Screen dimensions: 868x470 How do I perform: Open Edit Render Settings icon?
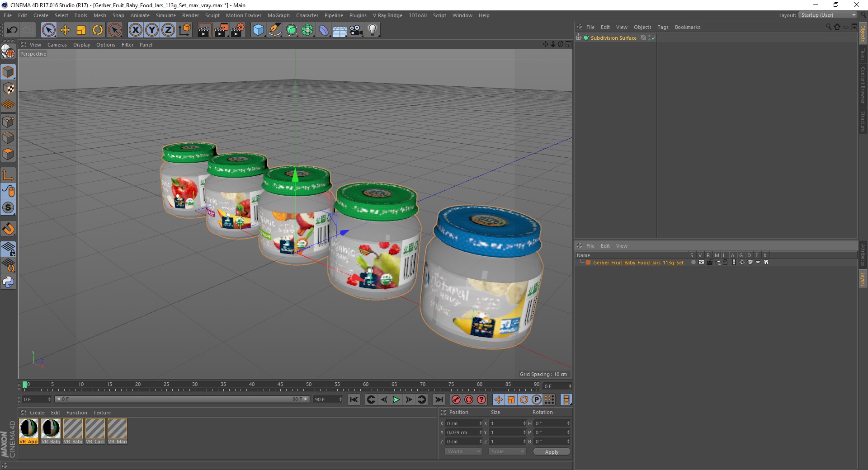coord(238,30)
